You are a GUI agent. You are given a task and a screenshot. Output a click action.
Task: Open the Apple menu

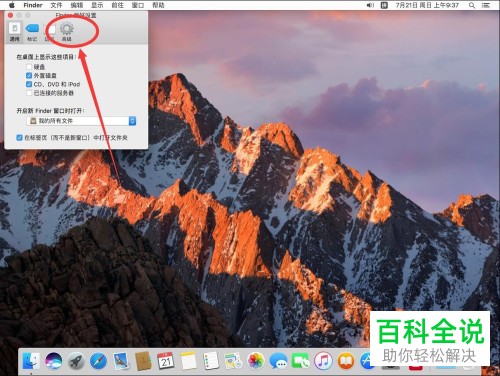pos(12,5)
